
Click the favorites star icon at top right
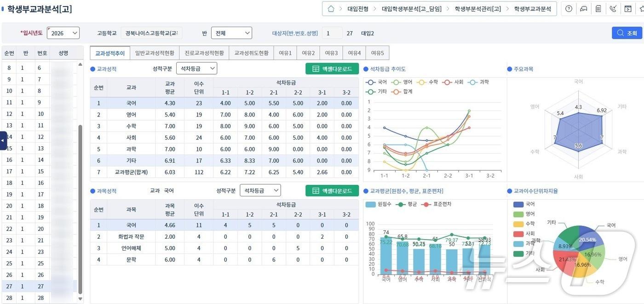[642, 9]
